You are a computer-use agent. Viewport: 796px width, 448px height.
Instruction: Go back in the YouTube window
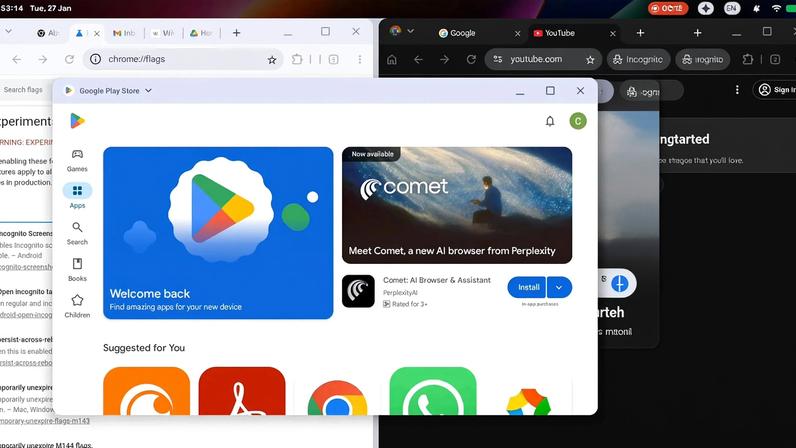click(418, 60)
